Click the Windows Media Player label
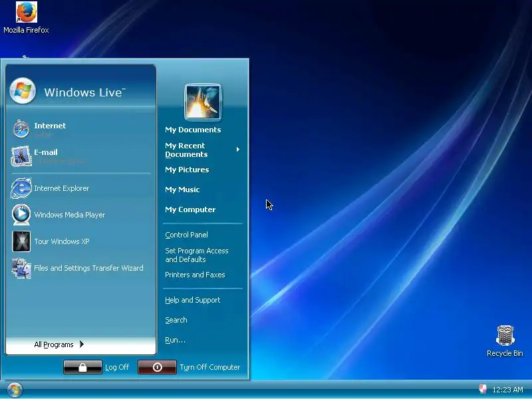Screen dimensions: 532x399 point(70,215)
